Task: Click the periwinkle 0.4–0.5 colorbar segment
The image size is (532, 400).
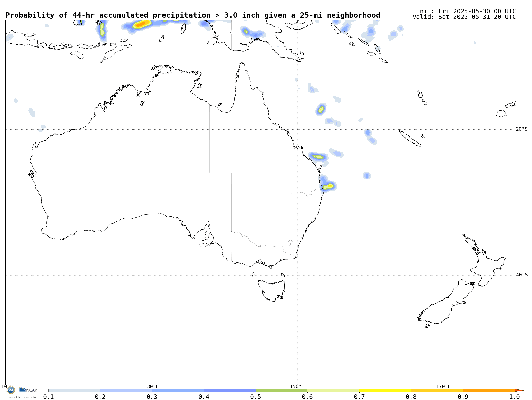Action: [x=230, y=390]
